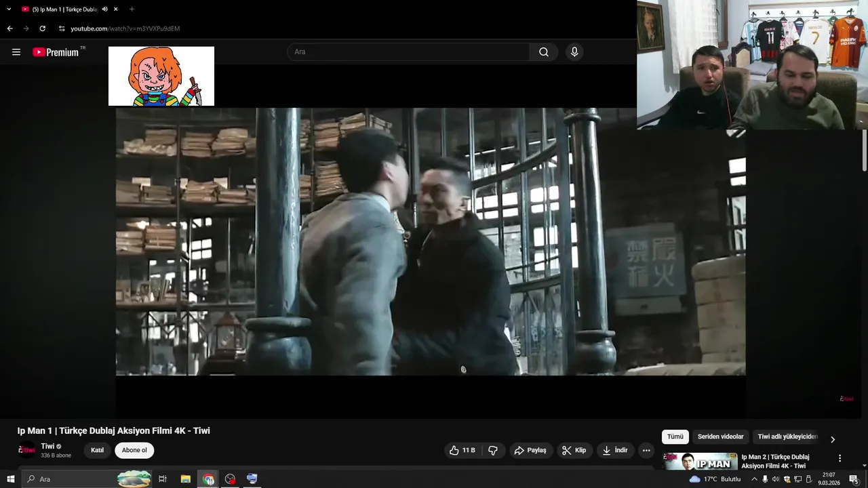The width and height of the screenshot is (868, 488).
Task: Click the search magnifier button
Action: point(544,52)
